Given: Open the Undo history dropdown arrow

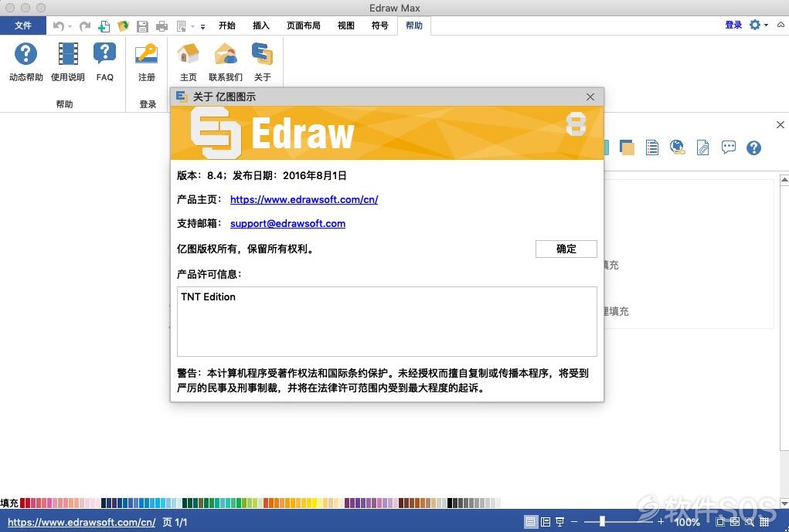Looking at the screenshot, I should point(70,27).
